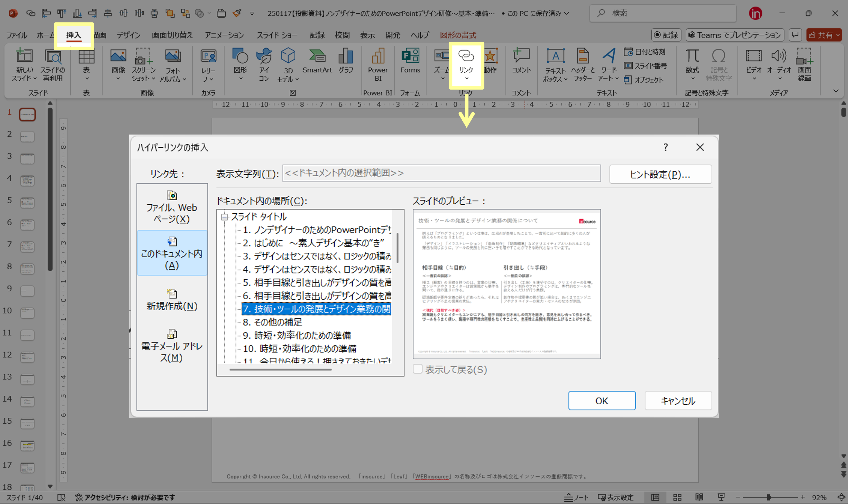Insert SmartArt graphic
The height and width of the screenshot is (504, 848).
coord(317,61)
